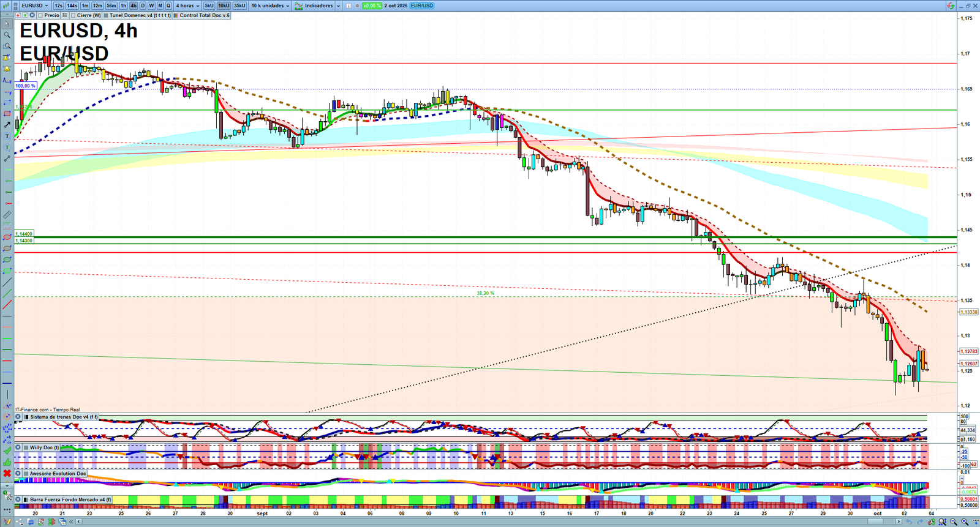
Task: Open the 4 horas timeframe dropdown
Action: (188, 6)
